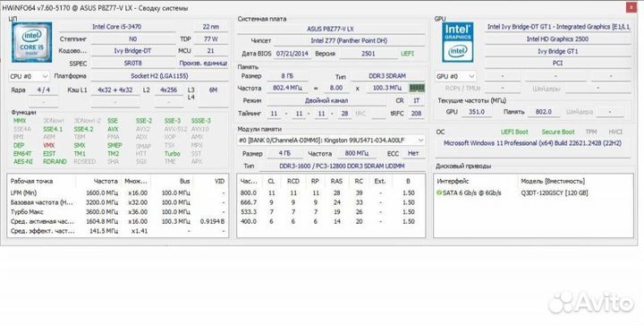The height and width of the screenshot is (325, 644).
Task: Click the Q3DT-120GSCY [120 GB] drive entry
Action: pyautogui.click(x=555, y=193)
